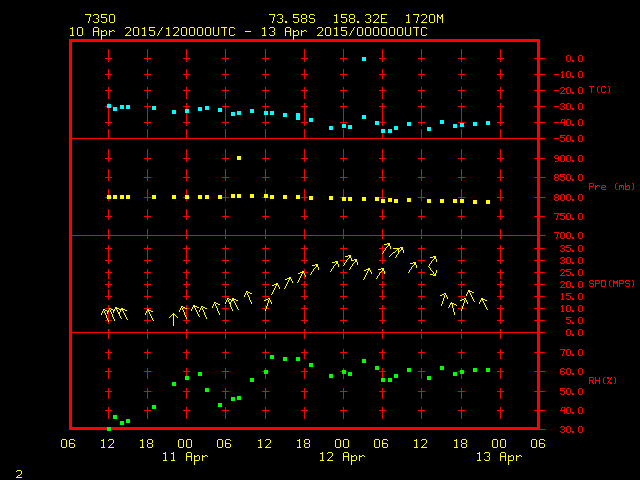Click the 11 Apr date label

[x=186, y=457]
